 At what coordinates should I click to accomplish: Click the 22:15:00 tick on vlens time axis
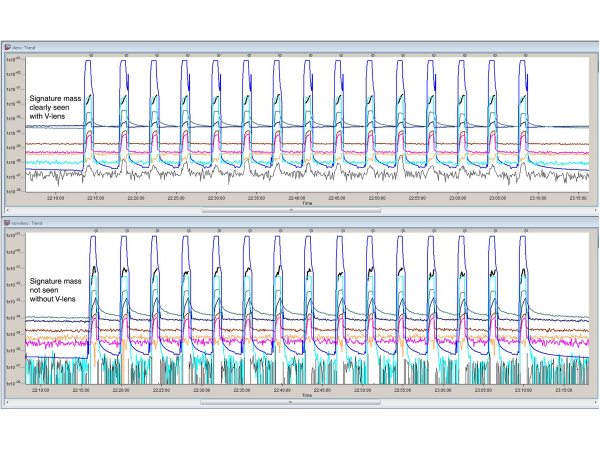click(x=91, y=198)
